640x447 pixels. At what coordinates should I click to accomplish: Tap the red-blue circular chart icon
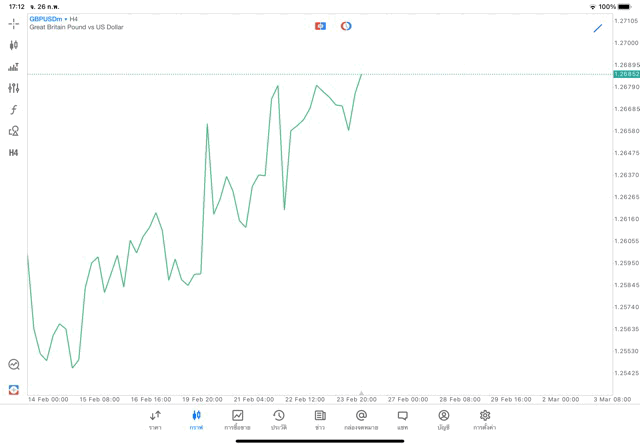(346, 26)
